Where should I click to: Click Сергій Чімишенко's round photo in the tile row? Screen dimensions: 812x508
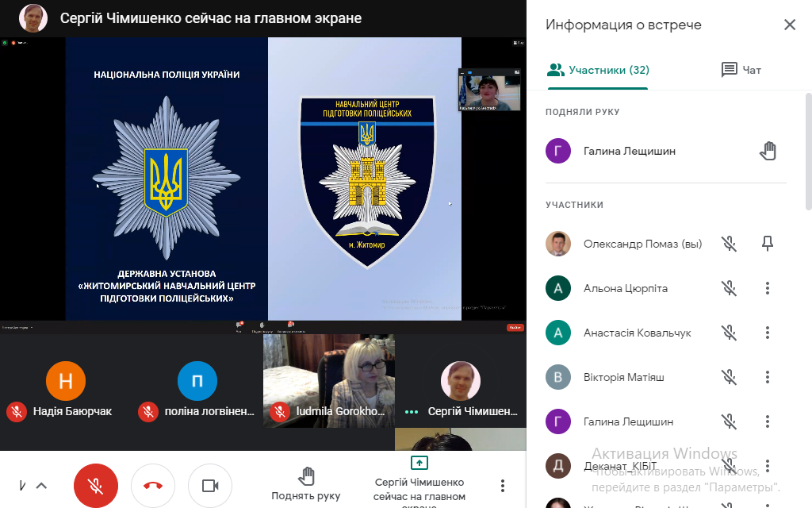(x=461, y=381)
